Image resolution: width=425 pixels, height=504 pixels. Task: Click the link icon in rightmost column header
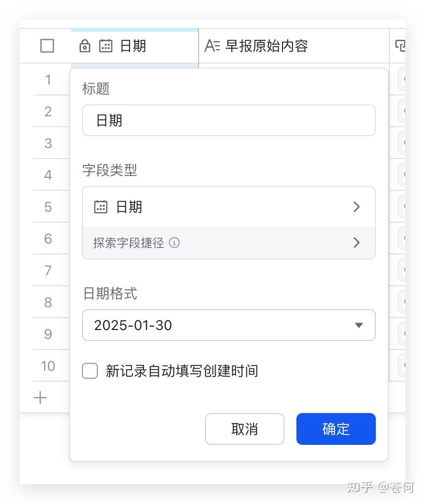pyautogui.click(x=400, y=46)
